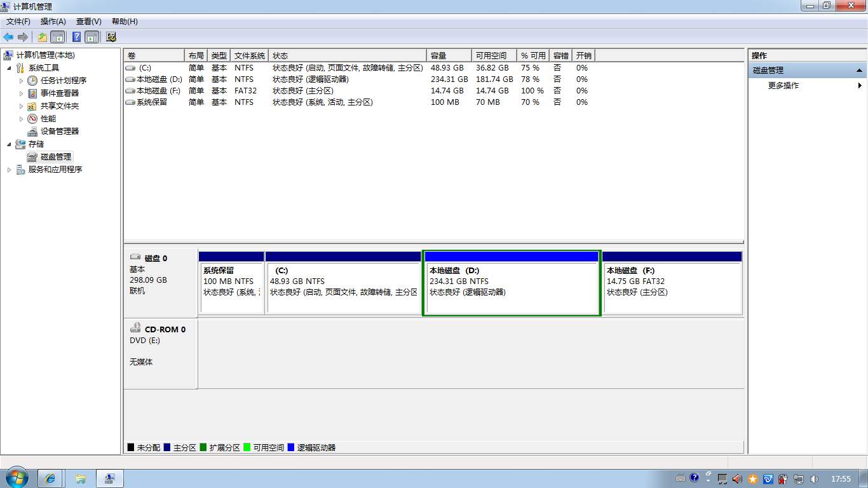This screenshot has width=868, height=488.
Task: Collapse the 磁盘管理 actions section arrow
Action: click(859, 71)
